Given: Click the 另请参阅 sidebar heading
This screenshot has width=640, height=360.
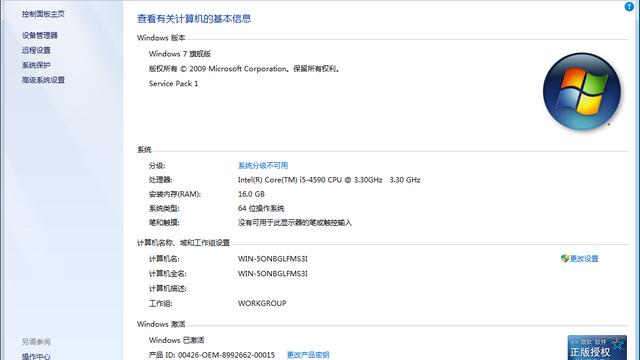Looking at the screenshot, I should (36, 342).
